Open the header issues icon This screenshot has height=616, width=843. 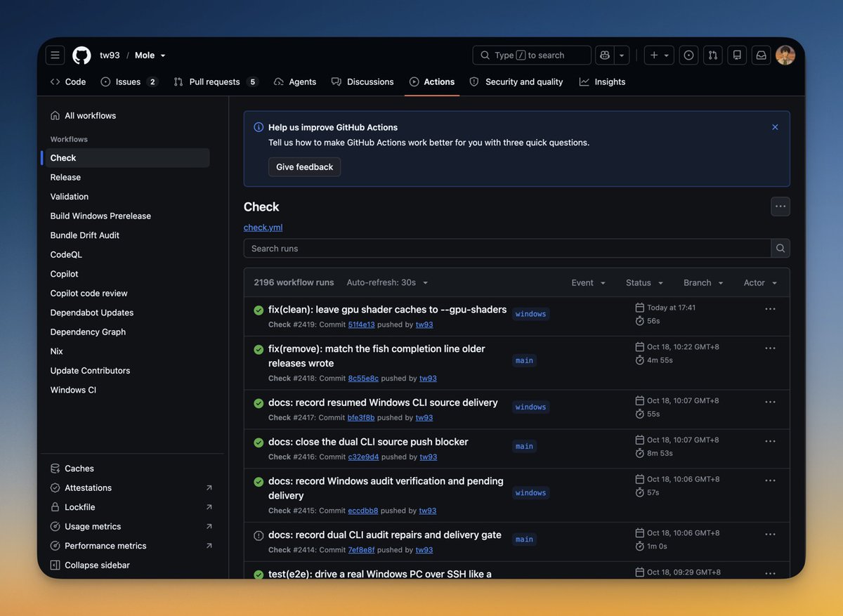[x=688, y=55]
